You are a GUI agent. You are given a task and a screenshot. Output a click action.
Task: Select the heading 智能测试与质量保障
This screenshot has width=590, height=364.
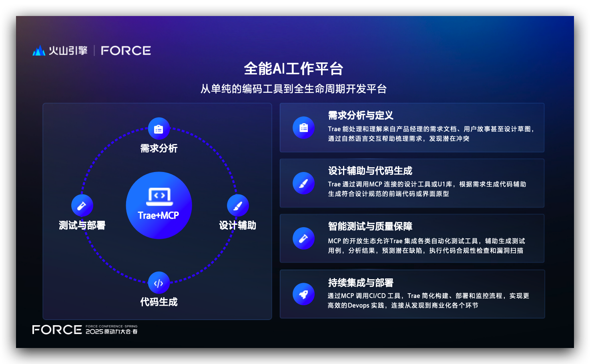[370, 226]
